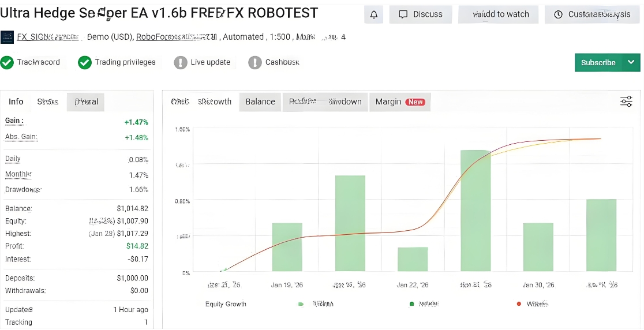
Task: Click the speech bubble icon in Discuss
Action: (x=403, y=14)
